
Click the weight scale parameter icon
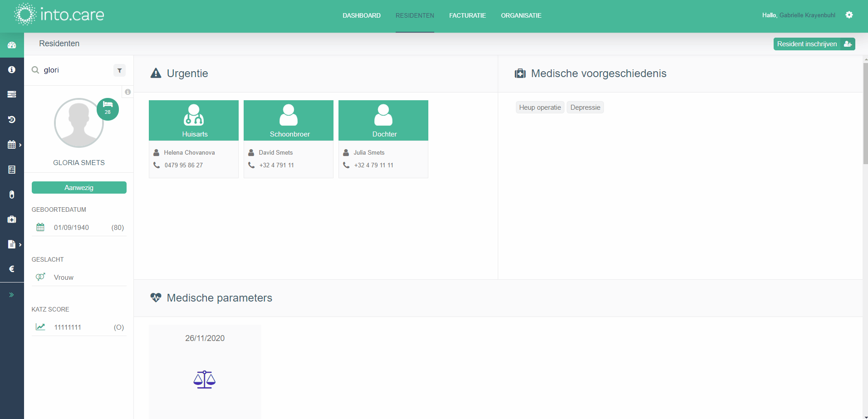coord(205,380)
